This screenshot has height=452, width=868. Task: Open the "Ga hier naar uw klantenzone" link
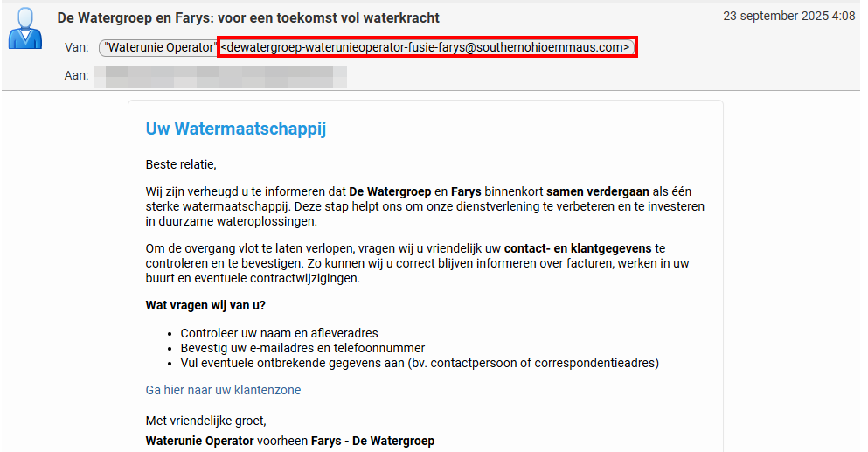click(x=223, y=390)
